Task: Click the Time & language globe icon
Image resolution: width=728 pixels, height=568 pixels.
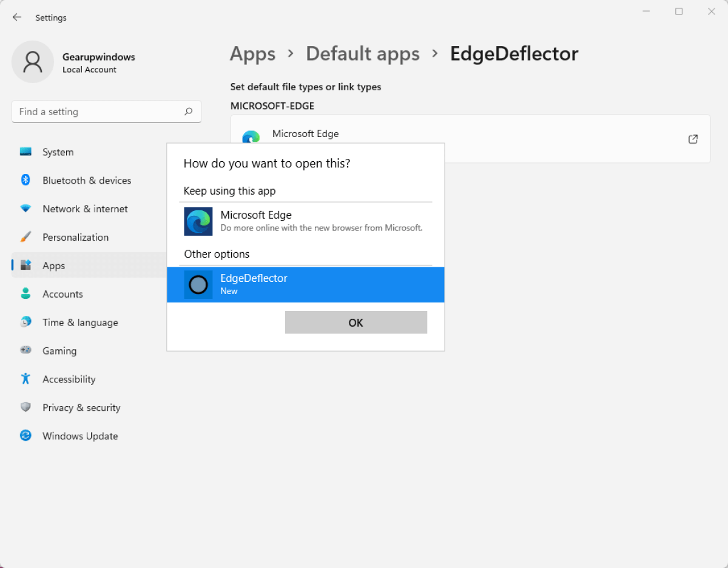Action: click(x=25, y=322)
